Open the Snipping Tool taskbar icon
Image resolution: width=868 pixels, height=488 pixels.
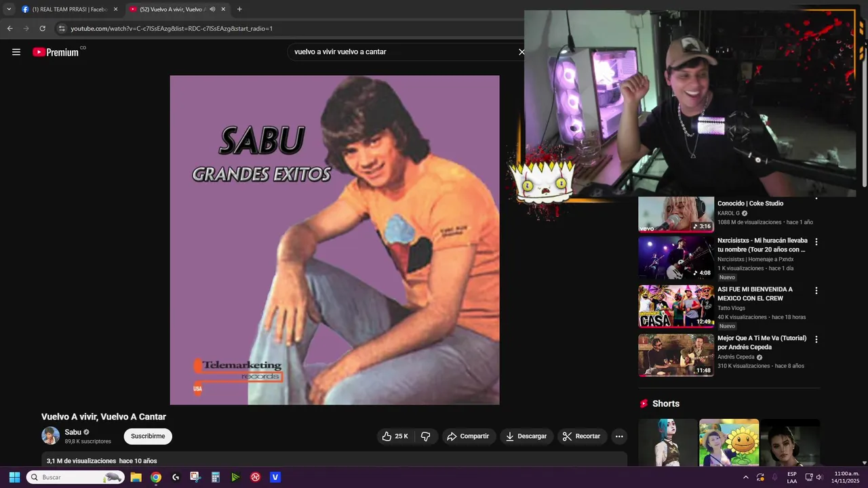pyautogui.click(x=195, y=477)
